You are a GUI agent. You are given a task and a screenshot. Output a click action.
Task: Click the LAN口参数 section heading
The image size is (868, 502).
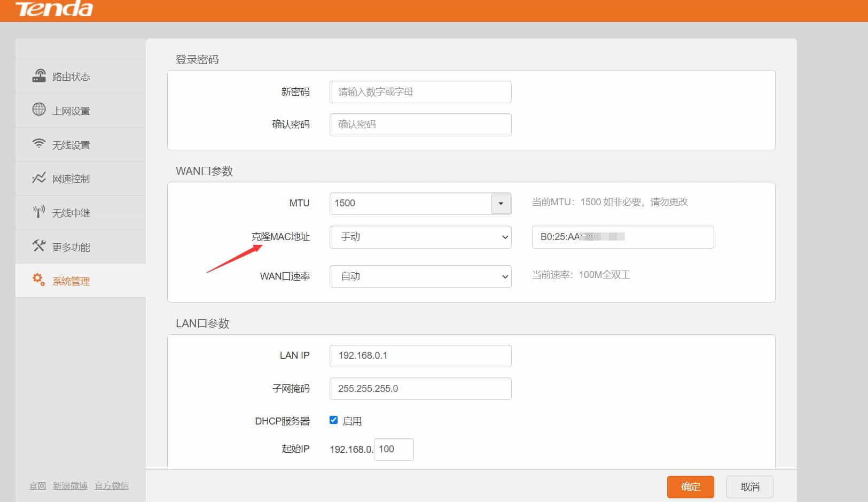202,323
